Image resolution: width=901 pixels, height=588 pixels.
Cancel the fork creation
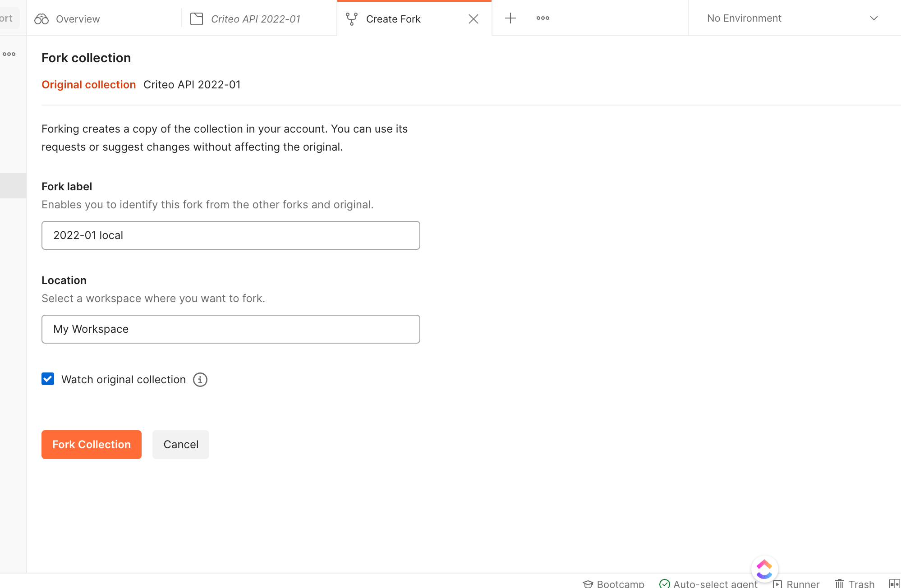pyautogui.click(x=181, y=445)
